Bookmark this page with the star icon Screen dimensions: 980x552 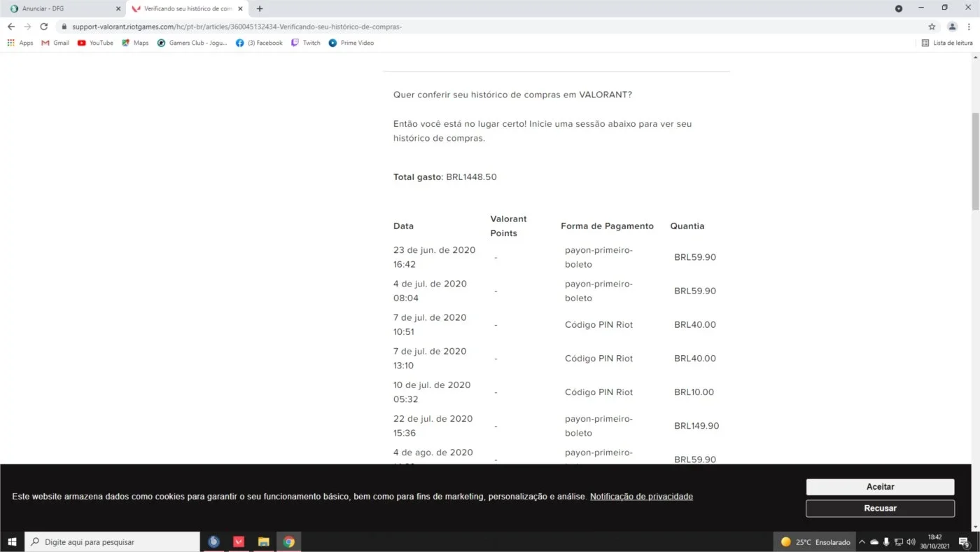tap(932, 27)
